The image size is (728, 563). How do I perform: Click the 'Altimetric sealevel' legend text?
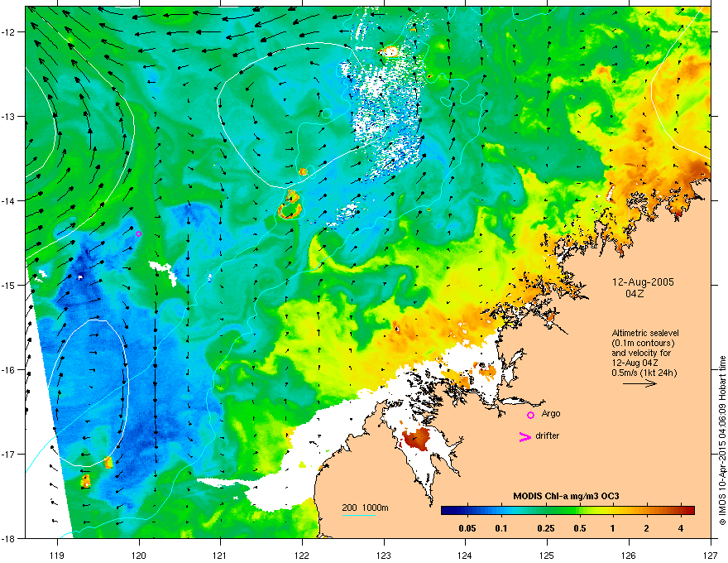(x=645, y=333)
